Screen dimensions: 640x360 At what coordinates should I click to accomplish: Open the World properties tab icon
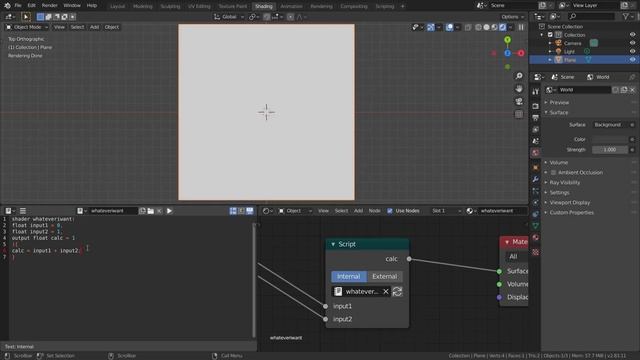coord(536,152)
